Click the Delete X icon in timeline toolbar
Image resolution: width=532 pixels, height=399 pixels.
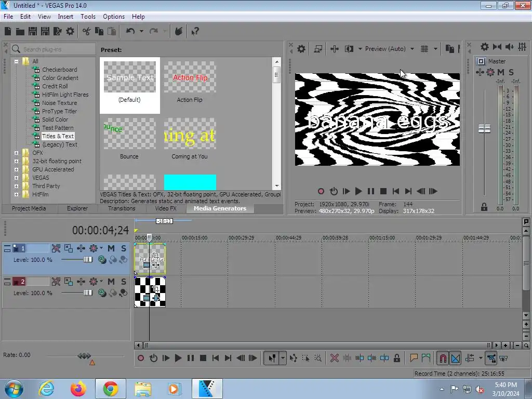point(334,358)
